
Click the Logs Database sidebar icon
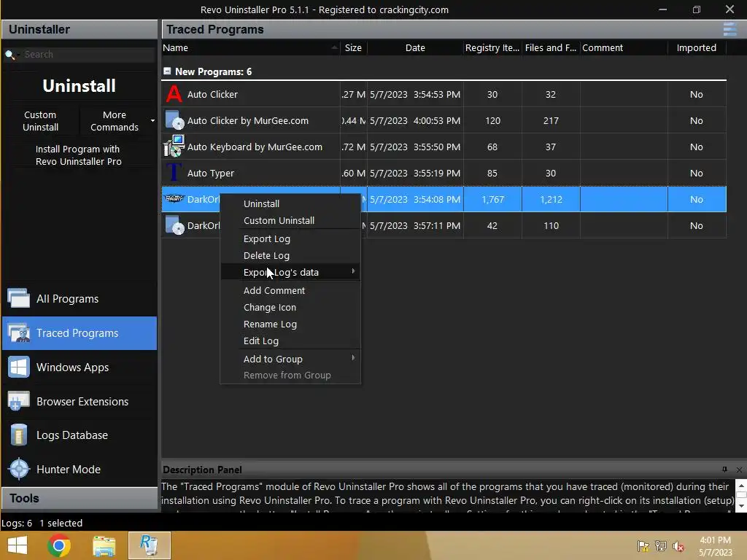coord(18,435)
